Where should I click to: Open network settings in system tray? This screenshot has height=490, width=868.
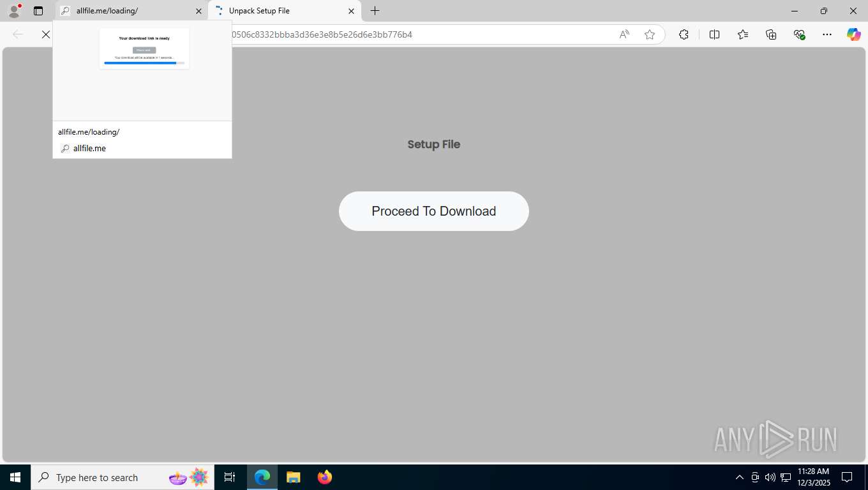786,477
